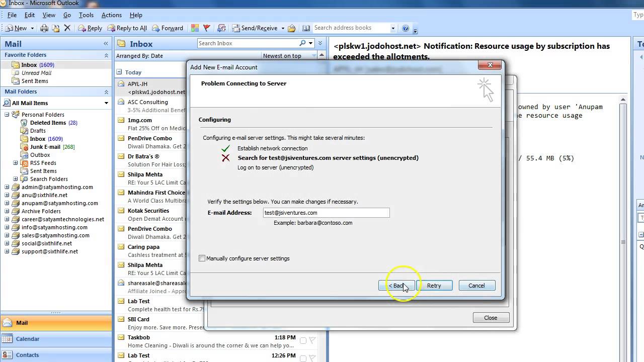Open the Kotak Securities message
The width and height of the screenshot is (644, 362).
(x=151, y=215)
